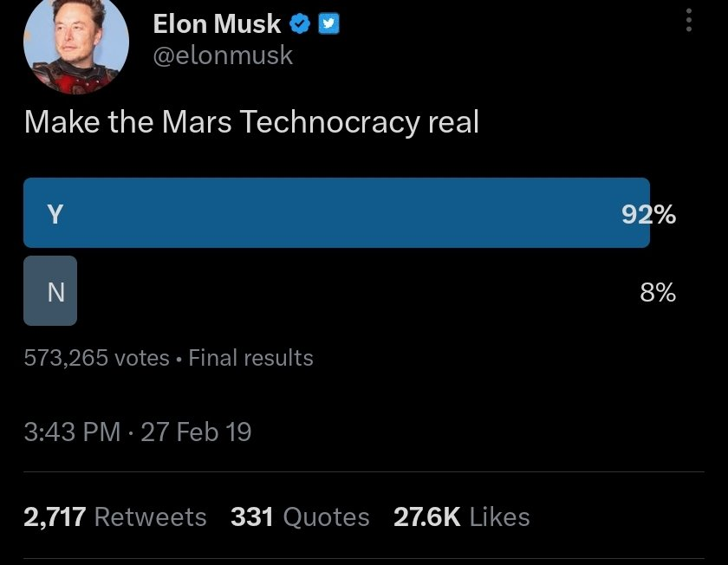Click the 573,265 votes count
Screen dimensions: 728x565
(96, 358)
